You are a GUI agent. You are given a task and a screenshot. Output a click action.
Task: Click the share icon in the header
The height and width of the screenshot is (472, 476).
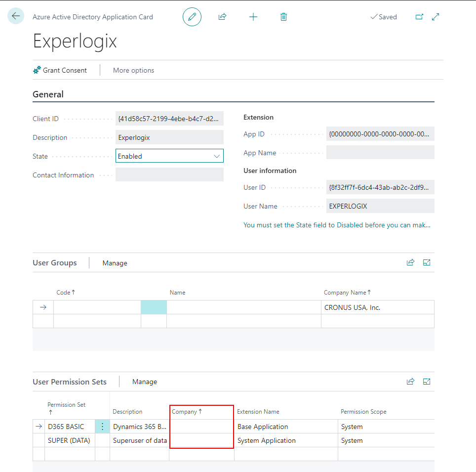coord(223,17)
